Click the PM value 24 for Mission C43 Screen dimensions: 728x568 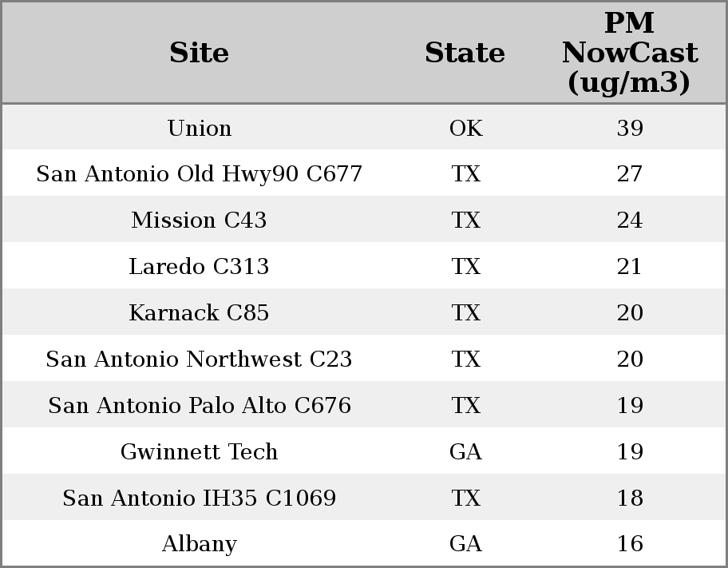tap(630, 220)
